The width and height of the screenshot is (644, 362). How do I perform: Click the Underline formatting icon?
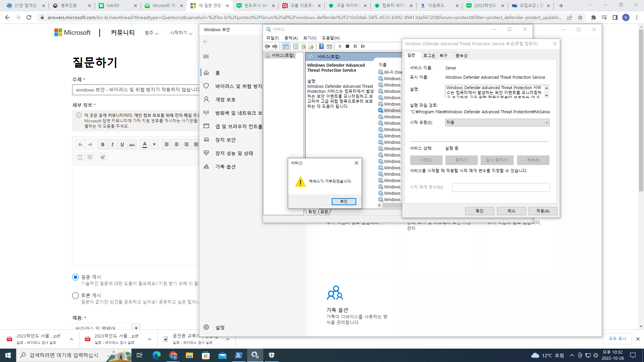(x=122, y=144)
